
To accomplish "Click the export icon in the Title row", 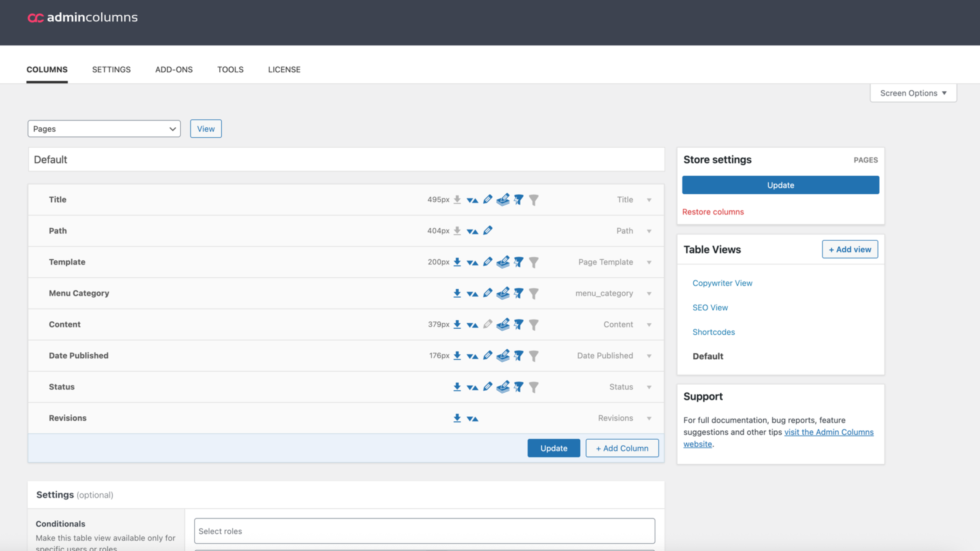I will [457, 199].
